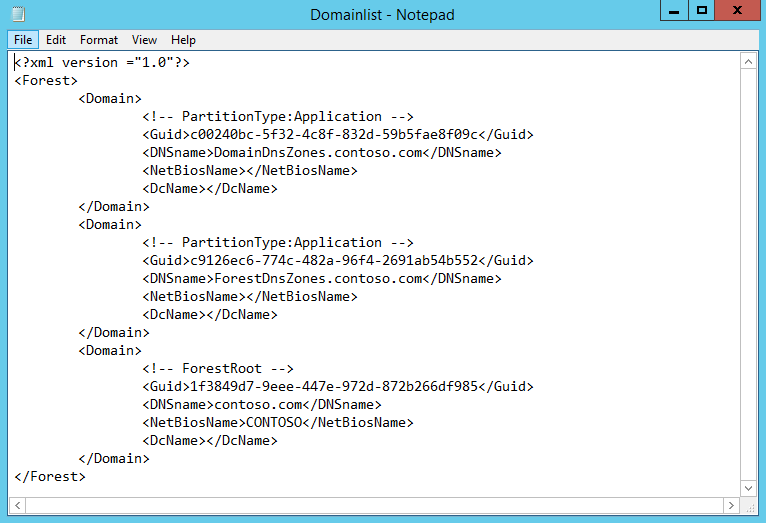Click the opening <Forest> tag line
This screenshot has width=766, height=523.
click(46, 81)
